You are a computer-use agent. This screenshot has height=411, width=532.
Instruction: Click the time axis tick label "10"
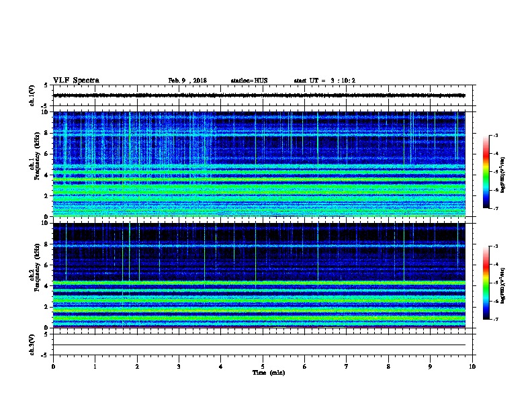[x=472, y=367]
